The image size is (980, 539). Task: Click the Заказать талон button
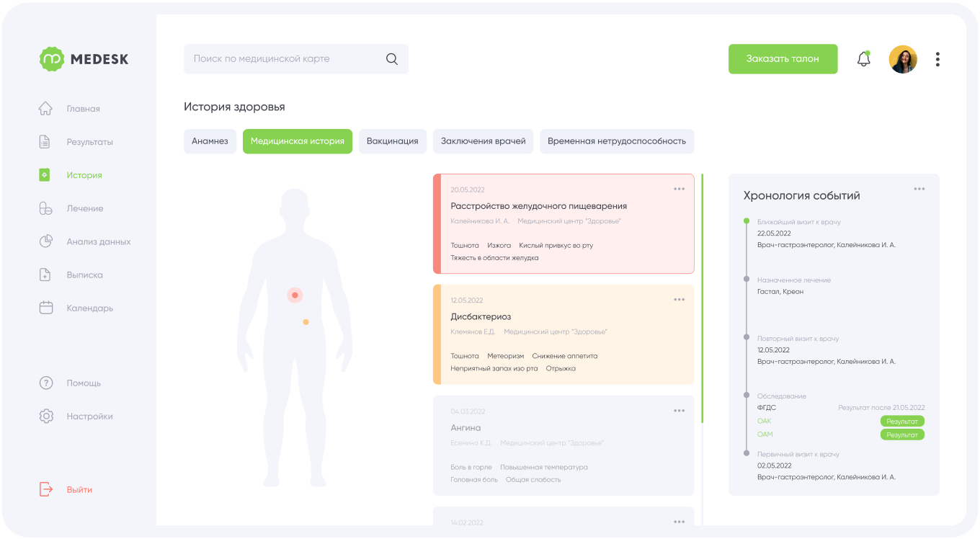[x=783, y=59]
